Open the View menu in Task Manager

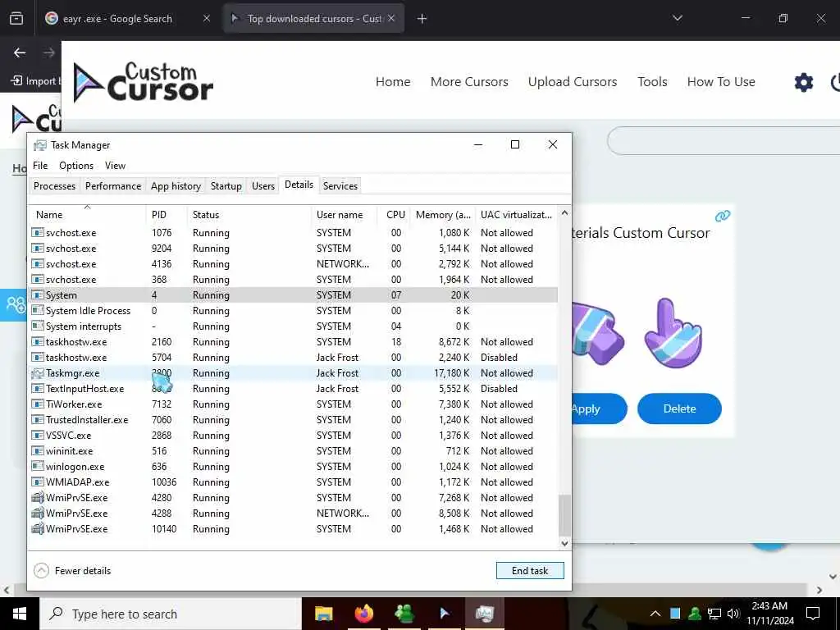(x=115, y=166)
